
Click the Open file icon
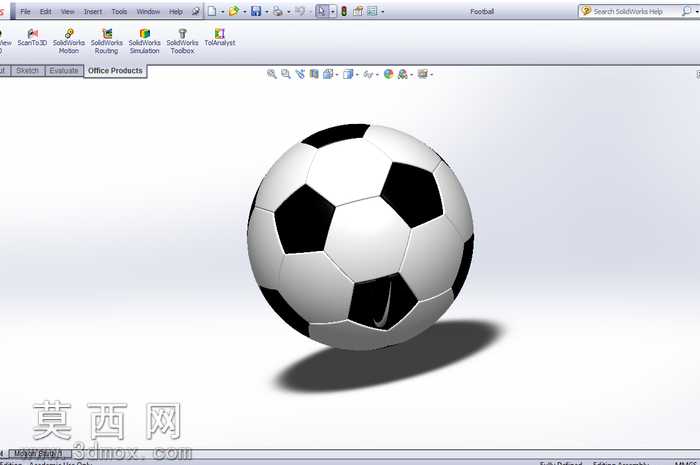click(x=233, y=11)
